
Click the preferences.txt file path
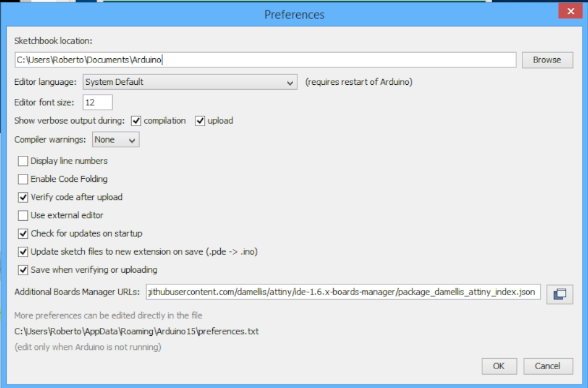pos(137,331)
